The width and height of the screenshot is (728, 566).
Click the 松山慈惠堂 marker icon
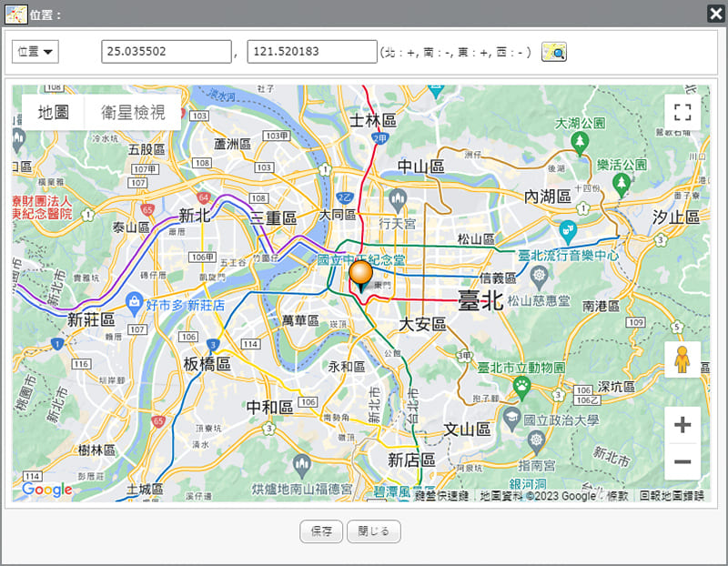point(539,278)
